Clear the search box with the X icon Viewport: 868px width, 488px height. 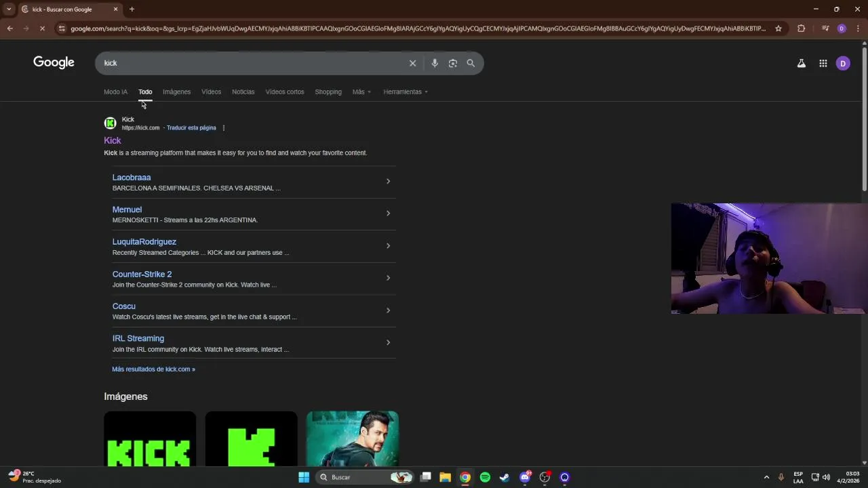pyautogui.click(x=412, y=63)
